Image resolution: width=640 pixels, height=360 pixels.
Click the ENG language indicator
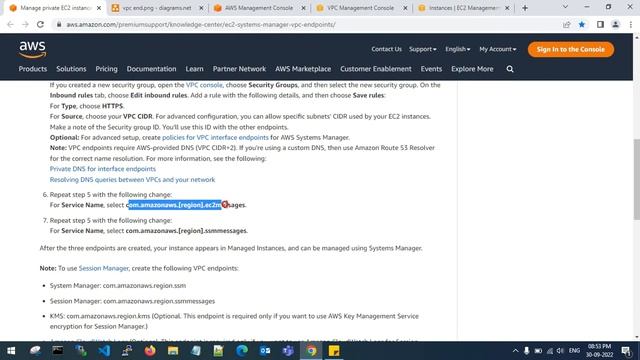(574, 351)
